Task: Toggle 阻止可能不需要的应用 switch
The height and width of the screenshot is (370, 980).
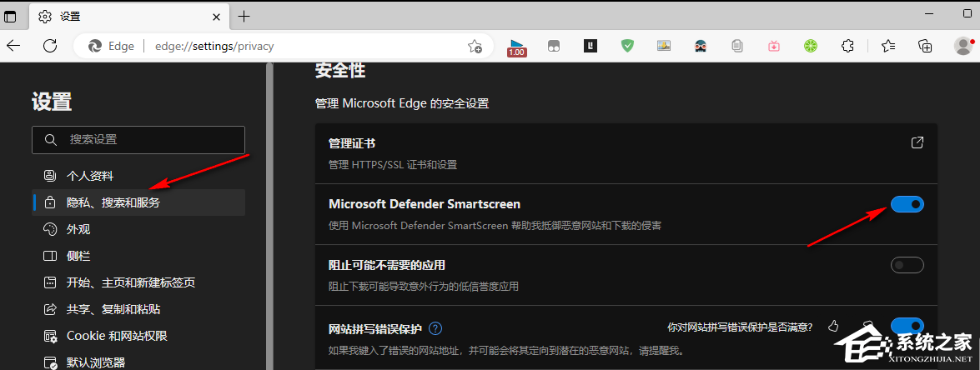Action: (907, 266)
